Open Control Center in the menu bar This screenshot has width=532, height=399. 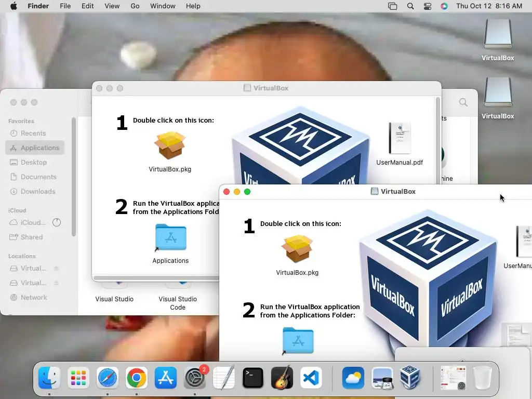(428, 6)
